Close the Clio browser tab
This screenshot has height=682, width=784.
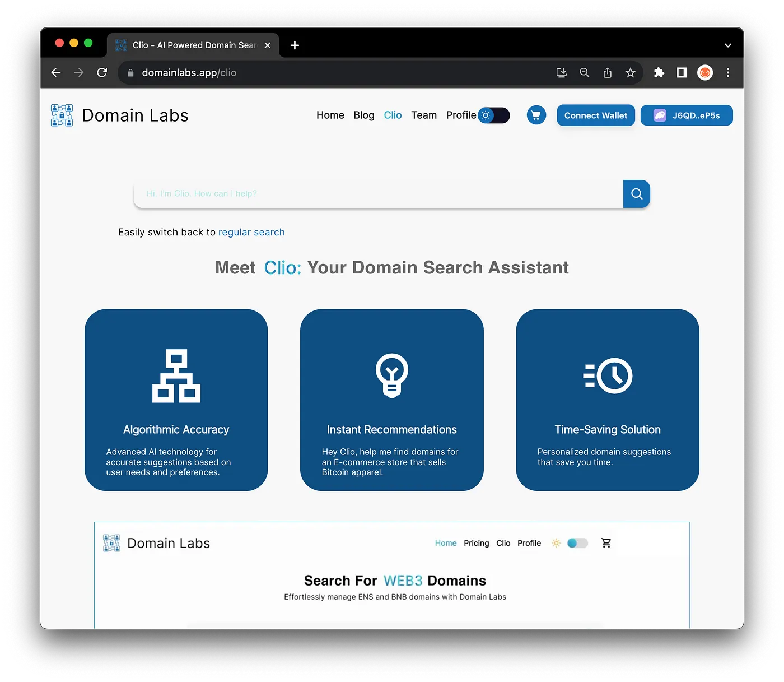tap(268, 45)
